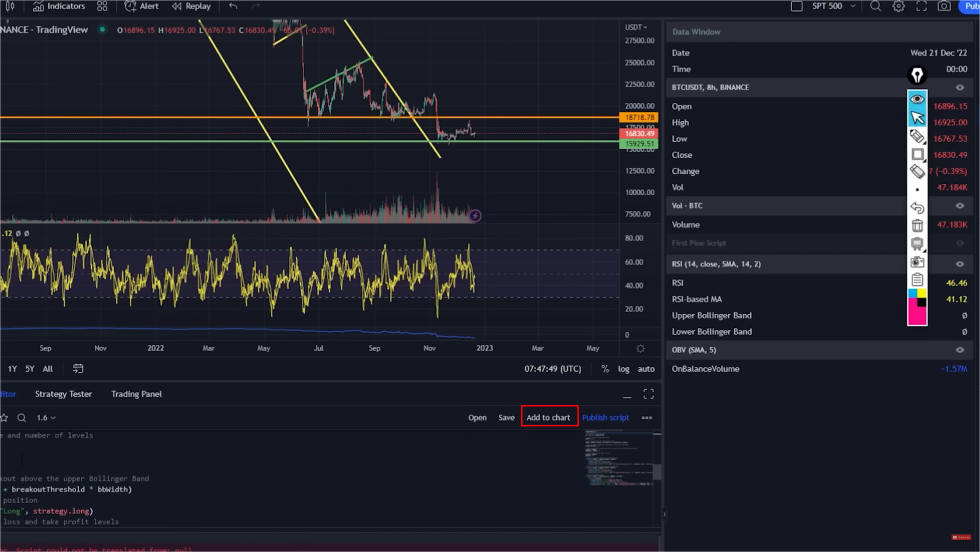Open a script in Pine Editor
980x552 pixels.
[x=477, y=418]
